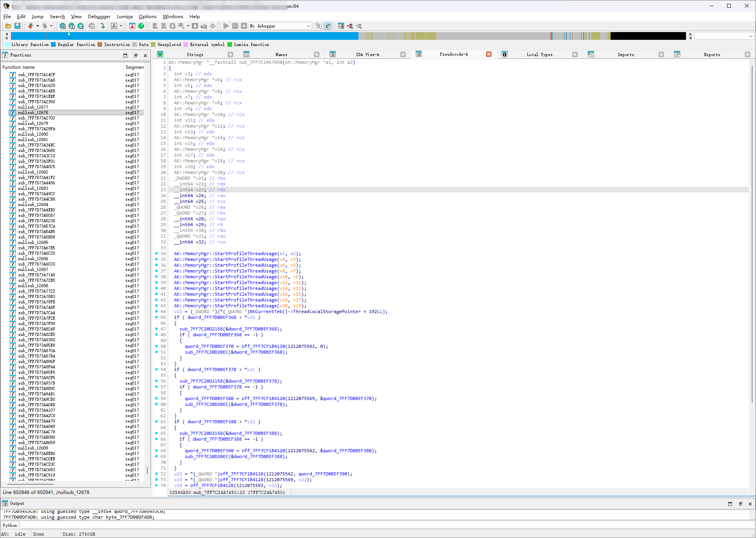756x538 pixels.
Task: Click the pause process button
Action: (x=235, y=26)
